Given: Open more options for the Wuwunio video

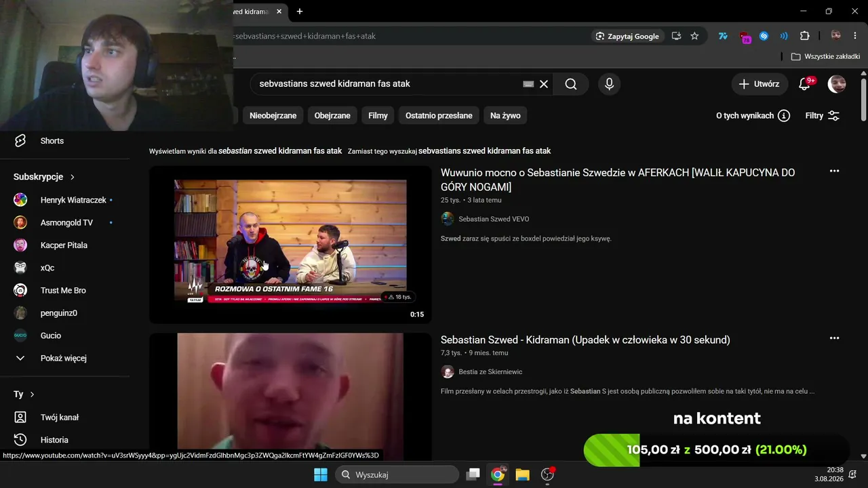Looking at the screenshot, I should coord(834,171).
